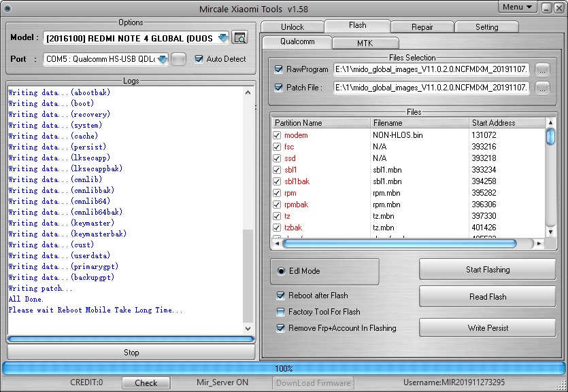568x392 pixels.
Task: Click the files list scroll up arrow
Action: pyautogui.click(x=550, y=122)
